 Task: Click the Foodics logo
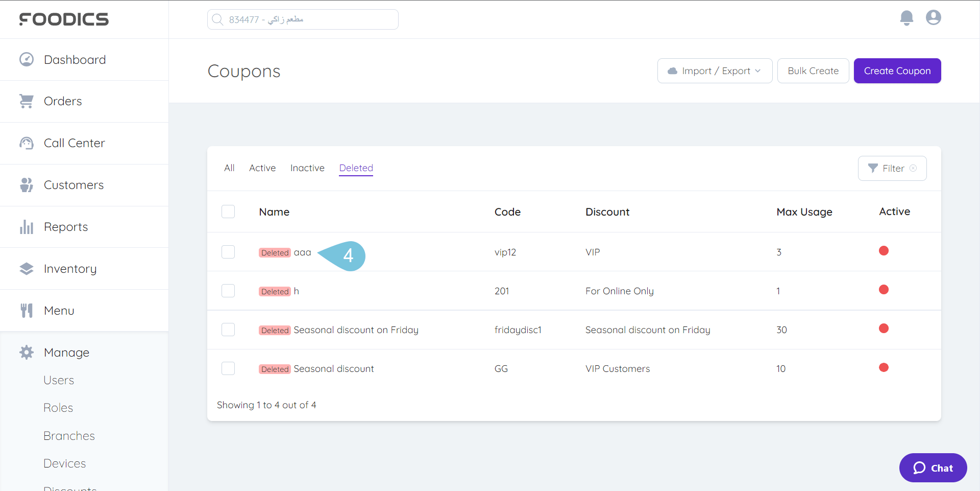point(64,19)
